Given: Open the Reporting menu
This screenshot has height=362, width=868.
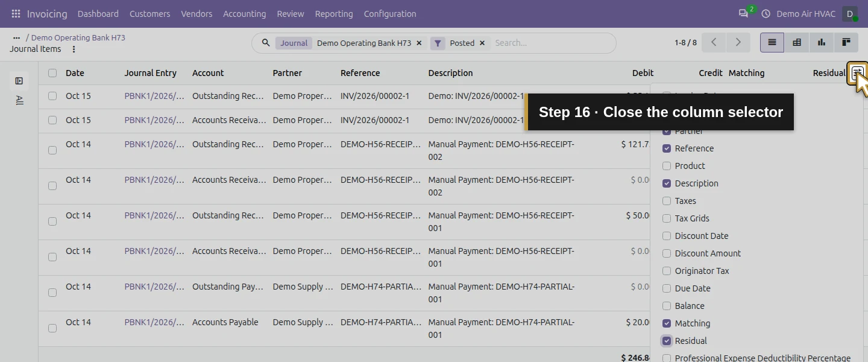Looking at the screenshot, I should pos(334,13).
